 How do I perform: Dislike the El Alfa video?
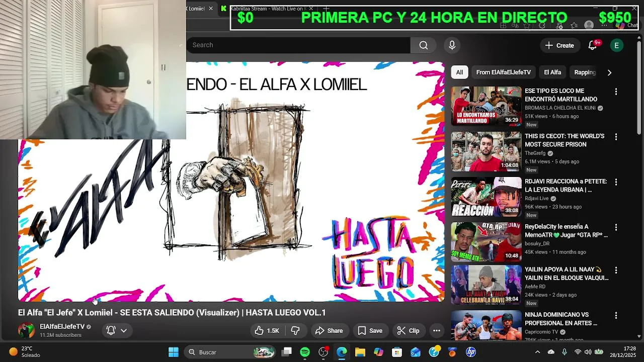[295, 330]
